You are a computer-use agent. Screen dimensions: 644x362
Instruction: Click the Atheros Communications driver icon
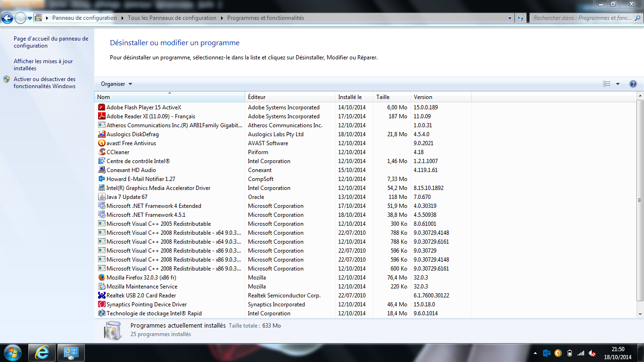(101, 125)
